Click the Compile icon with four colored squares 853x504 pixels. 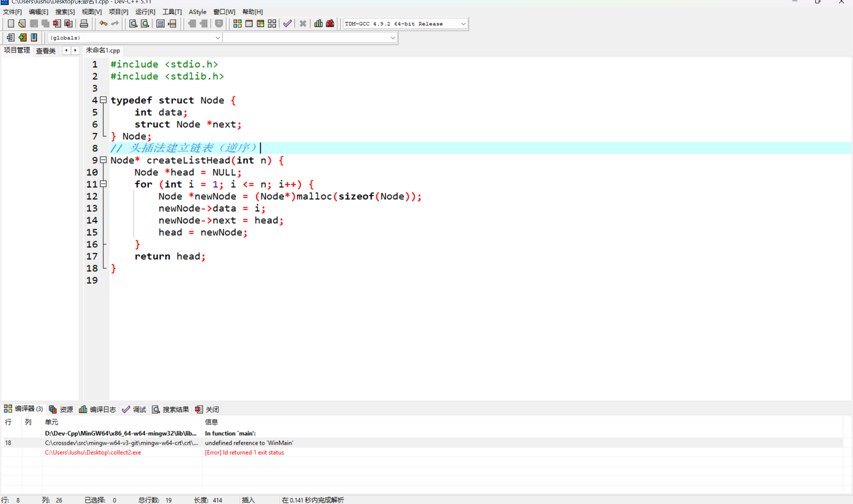(237, 23)
